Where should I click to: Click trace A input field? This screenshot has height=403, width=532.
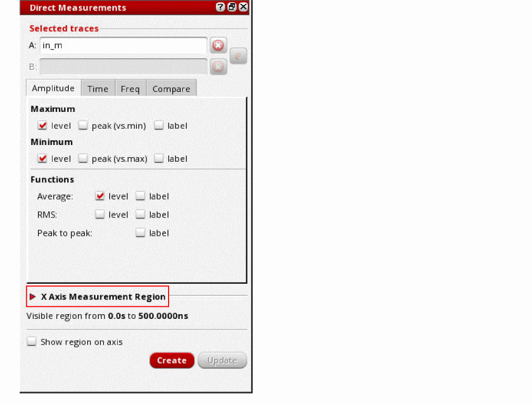pos(123,46)
